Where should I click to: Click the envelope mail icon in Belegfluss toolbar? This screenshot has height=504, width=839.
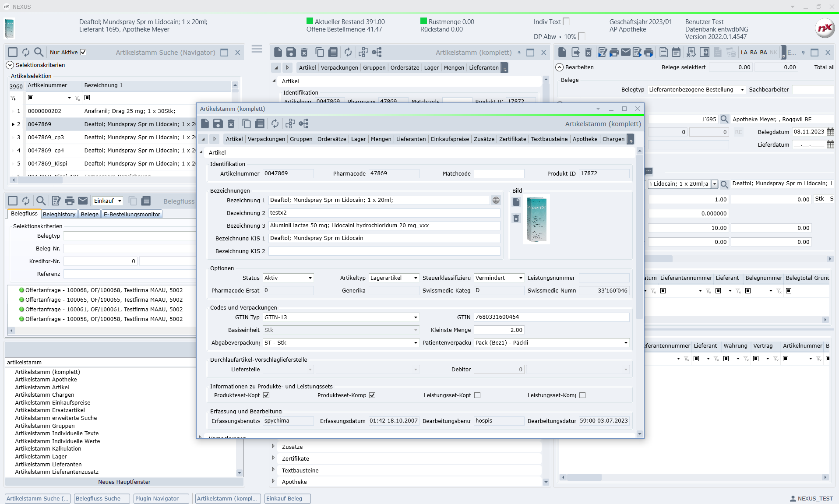pyautogui.click(x=83, y=201)
